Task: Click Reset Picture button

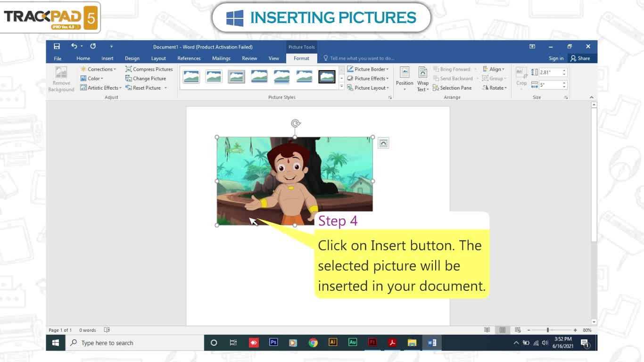Action: 143,88
